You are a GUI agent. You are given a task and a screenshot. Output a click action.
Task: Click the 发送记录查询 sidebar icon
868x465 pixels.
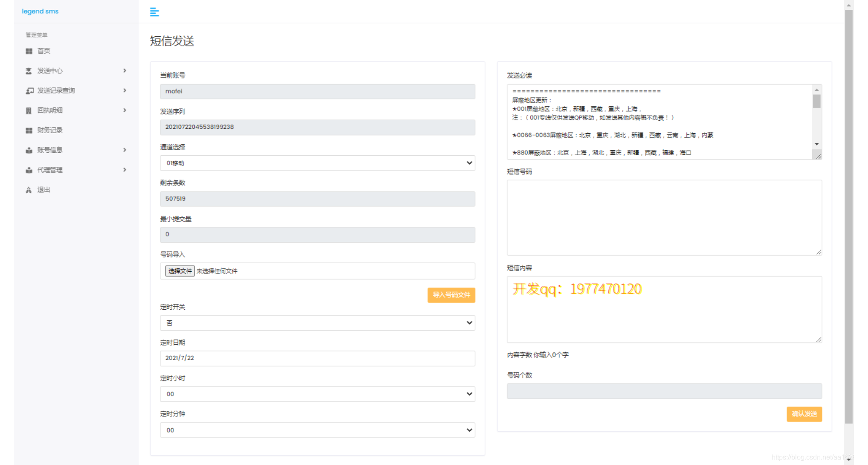pos(29,91)
